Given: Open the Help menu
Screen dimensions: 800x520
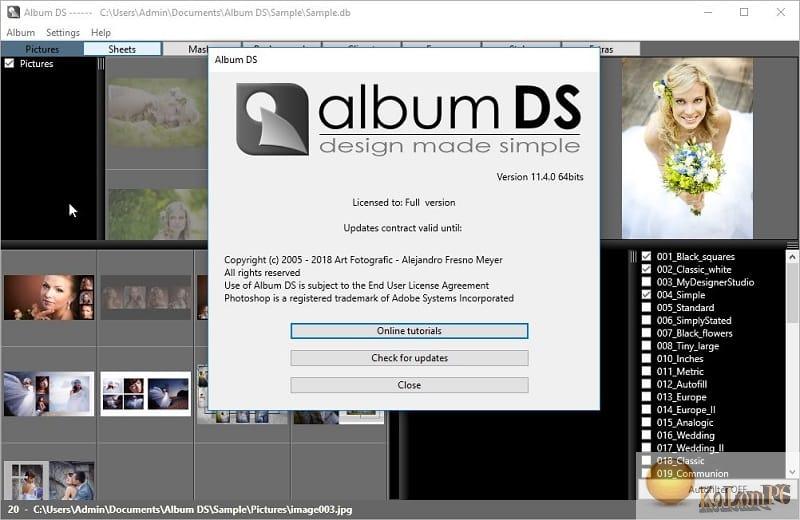Looking at the screenshot, I should (101, 33).
